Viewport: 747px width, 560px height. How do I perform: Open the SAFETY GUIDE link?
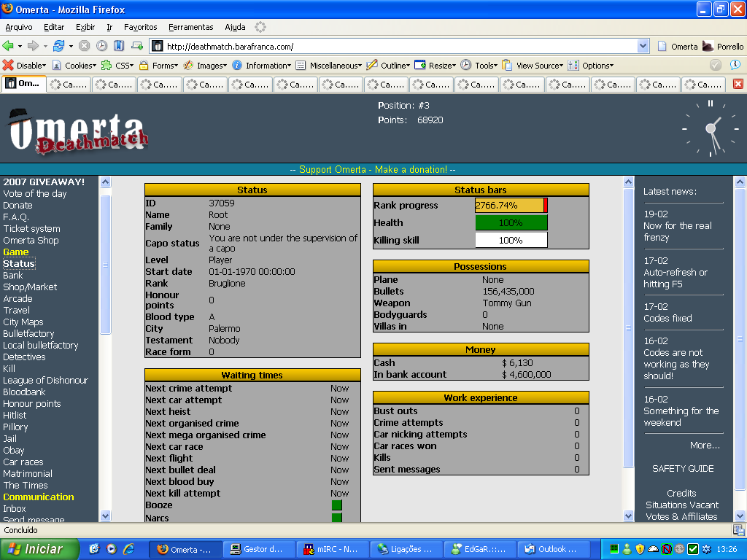pyautogui.click(x=683, y=469)
